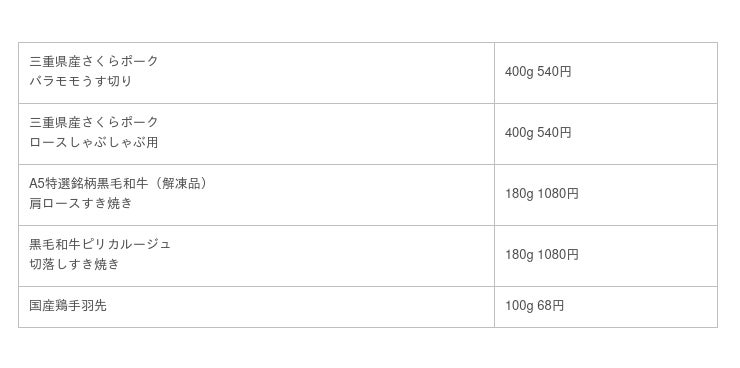Select the バラモモうす切り text line
Viewport: 740px width, 368px height.
tap(81, 81)
